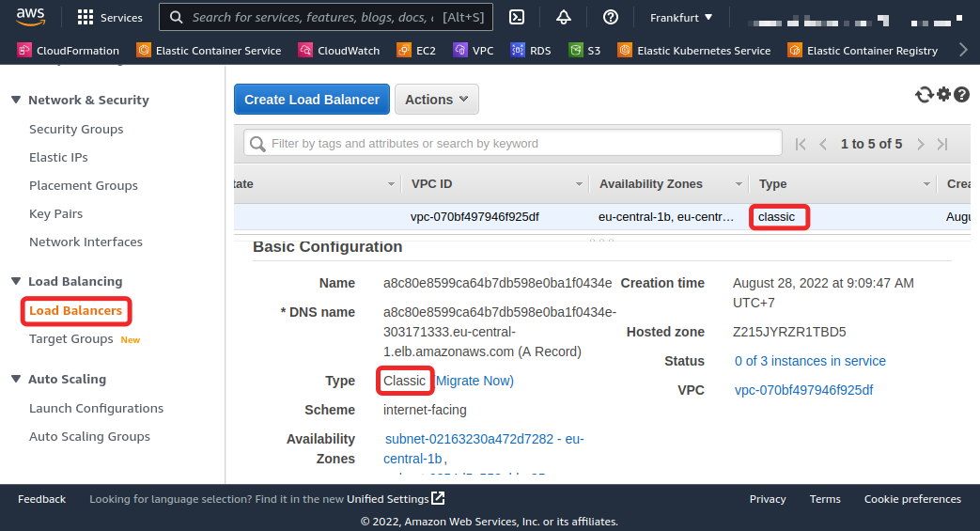Click the eu-central-1b availability zones cell
Screen dimensions: 980x531
pyautogui.click(x=665, y=217)
